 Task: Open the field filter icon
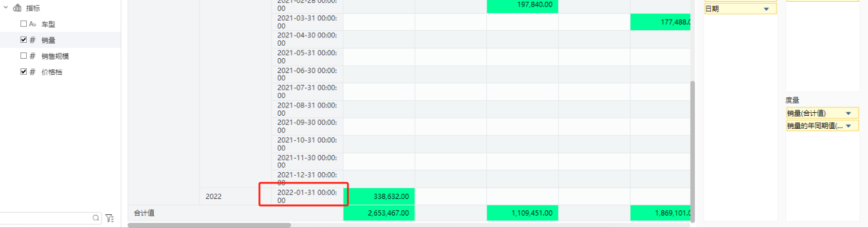coord(110,218)
